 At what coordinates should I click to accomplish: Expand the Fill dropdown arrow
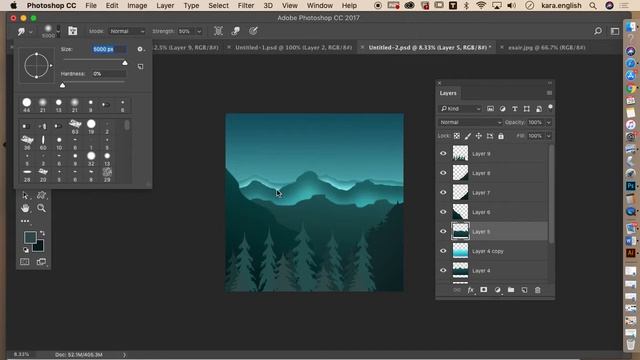click(549, 136)
